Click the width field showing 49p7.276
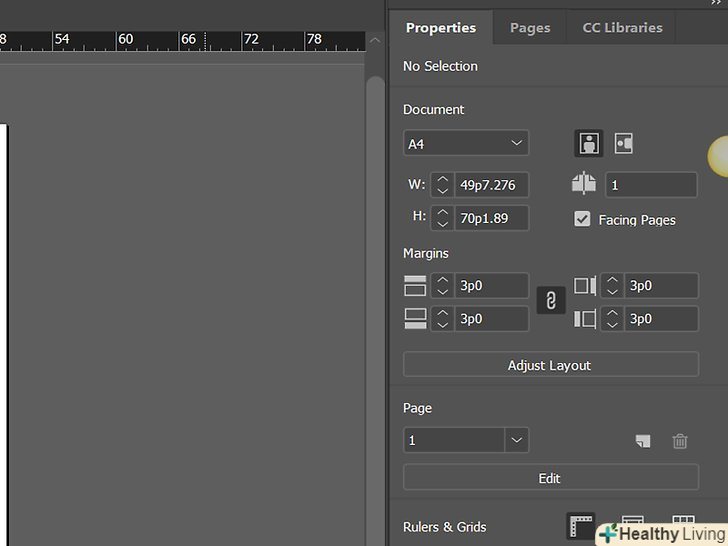The image size is (728, 546). tap(491, 185)
